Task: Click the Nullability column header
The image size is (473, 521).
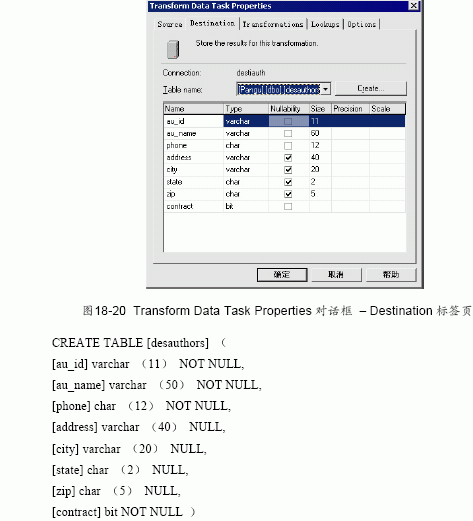Action: [289, 109]
